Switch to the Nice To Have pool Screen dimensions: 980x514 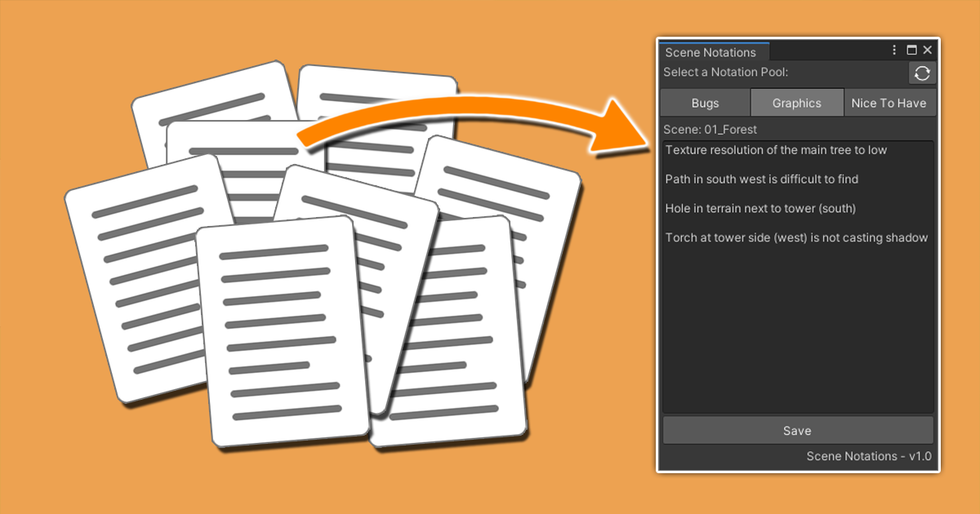coord(889,102)
